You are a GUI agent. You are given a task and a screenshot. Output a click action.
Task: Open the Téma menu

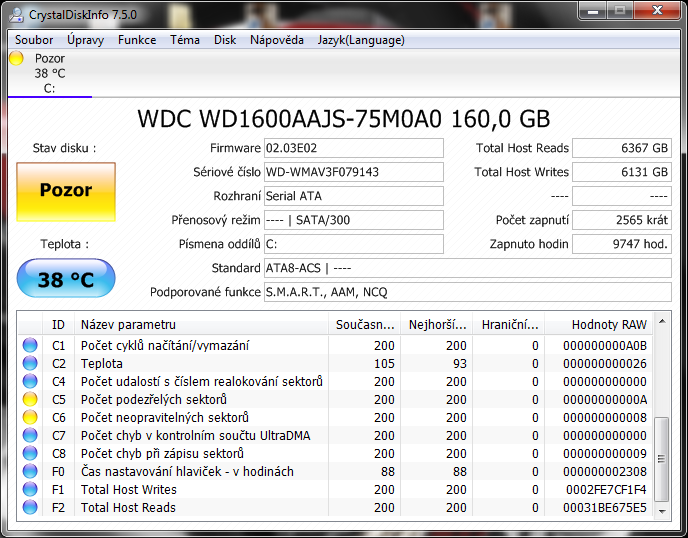click(185, 40)
